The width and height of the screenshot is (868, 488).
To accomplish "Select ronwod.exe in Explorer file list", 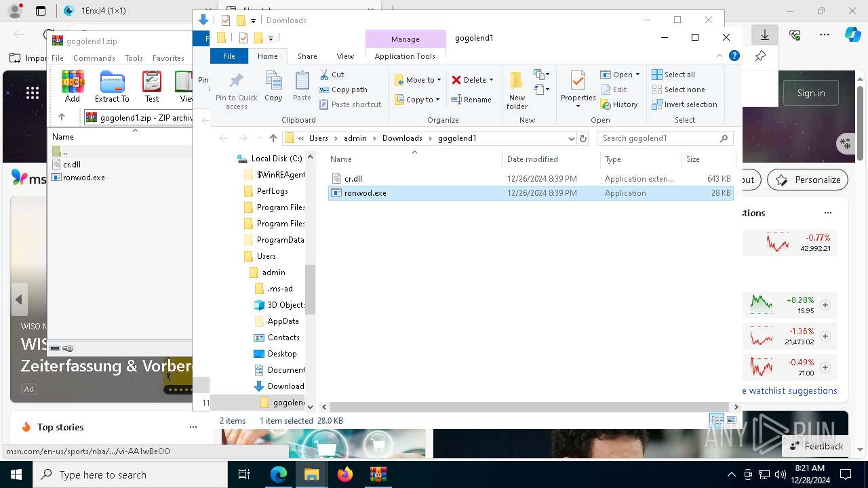I will pyautogui.click(x=530, y=193).
